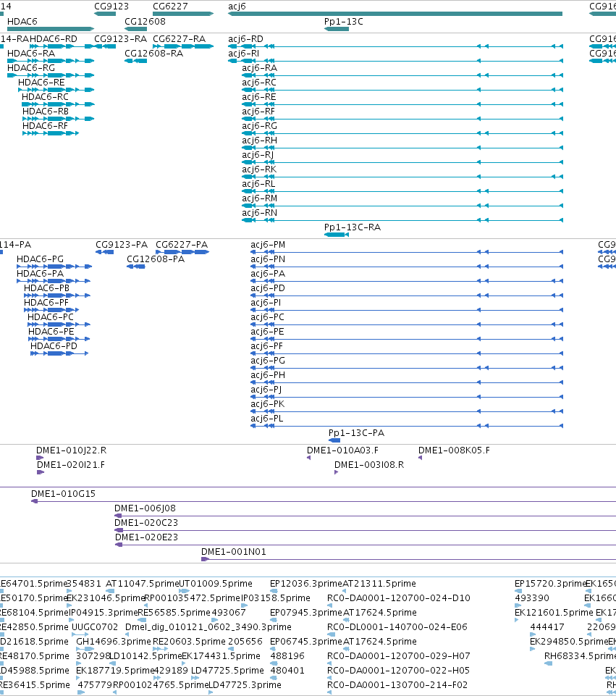Open BAC end DME1-010A03.F label
The height and width of the screenshot is (696, 616).
[x=343, y=450]
